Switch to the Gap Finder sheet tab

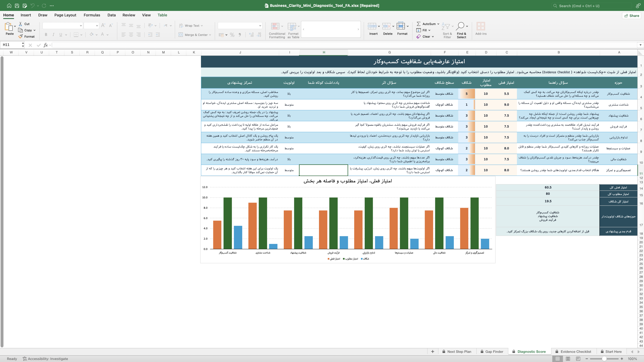[492, 351]
